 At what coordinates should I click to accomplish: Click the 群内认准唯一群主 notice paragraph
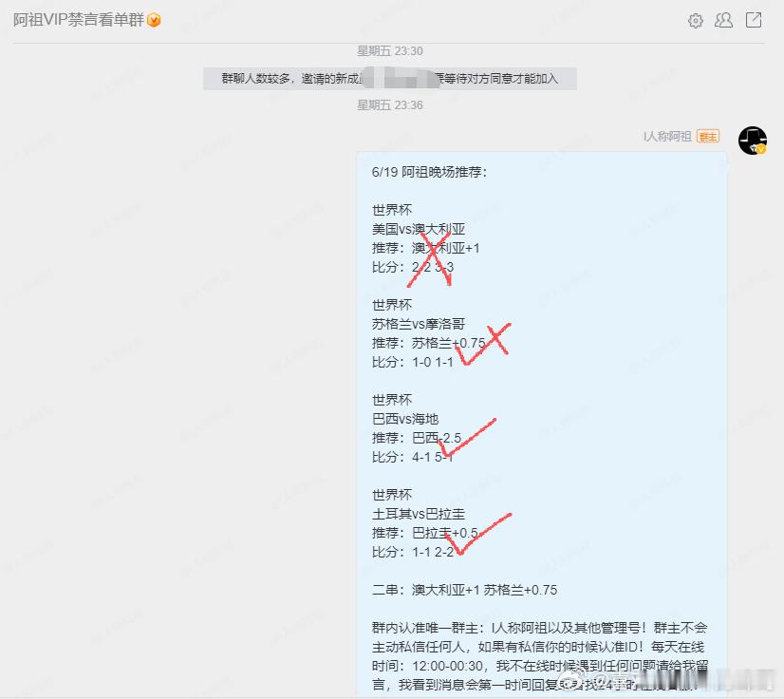click(540, 656)
